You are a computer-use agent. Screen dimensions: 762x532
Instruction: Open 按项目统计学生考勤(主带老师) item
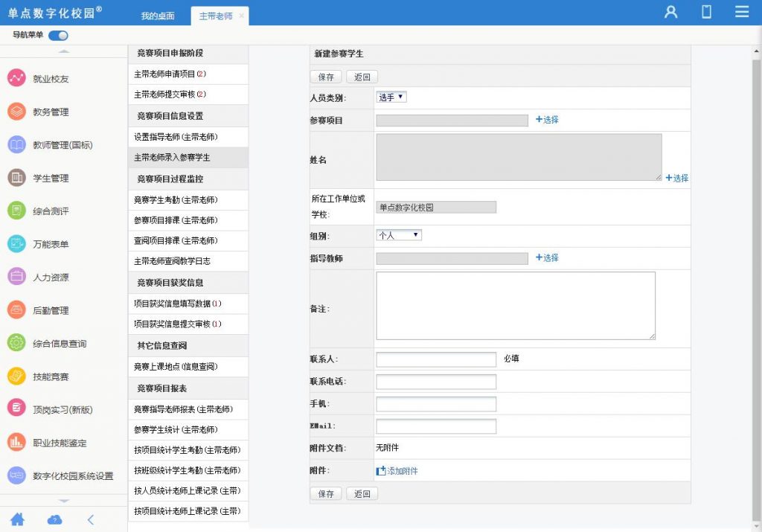pos(188,450)
